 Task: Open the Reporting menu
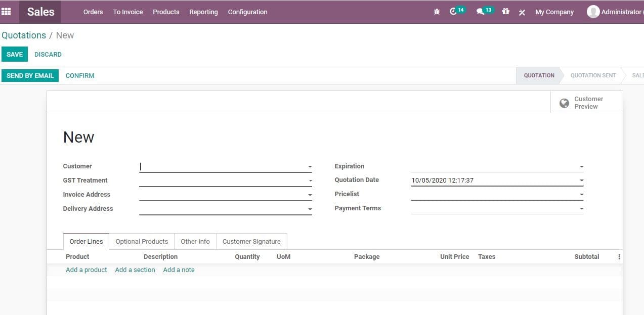pyautogui.click(x=203, y=12)
